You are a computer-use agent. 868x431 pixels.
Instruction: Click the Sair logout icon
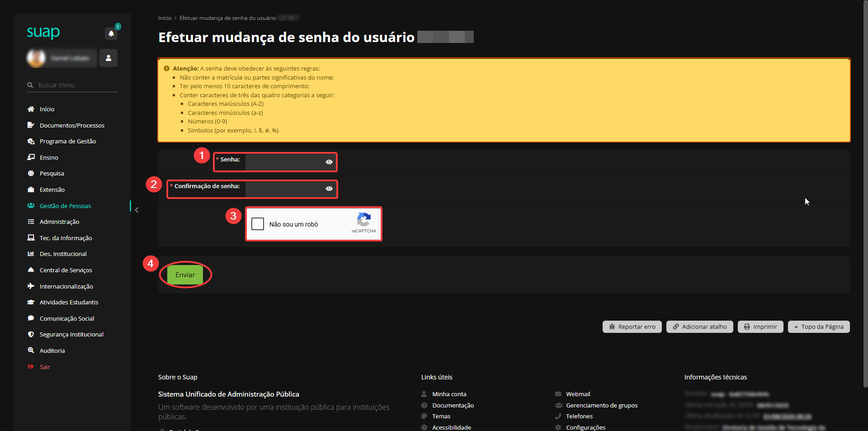31,367
